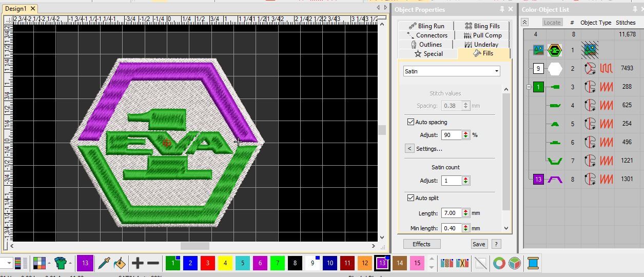
Task: Open the Outlines tab
Action: 426,45
